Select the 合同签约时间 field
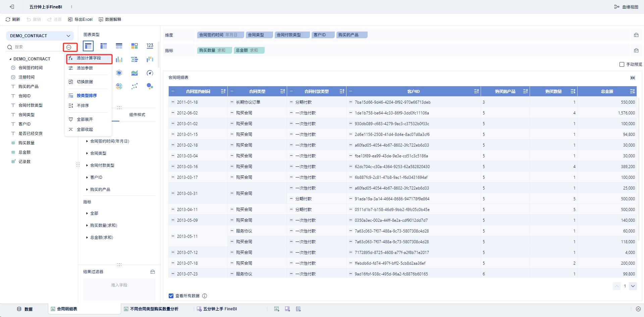This screenshot has height=317, width=644. (30, 68)
